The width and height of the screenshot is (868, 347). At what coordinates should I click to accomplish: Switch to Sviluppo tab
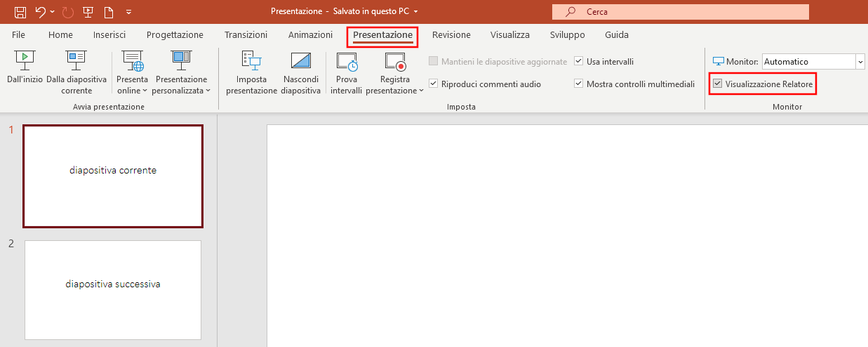567,35
